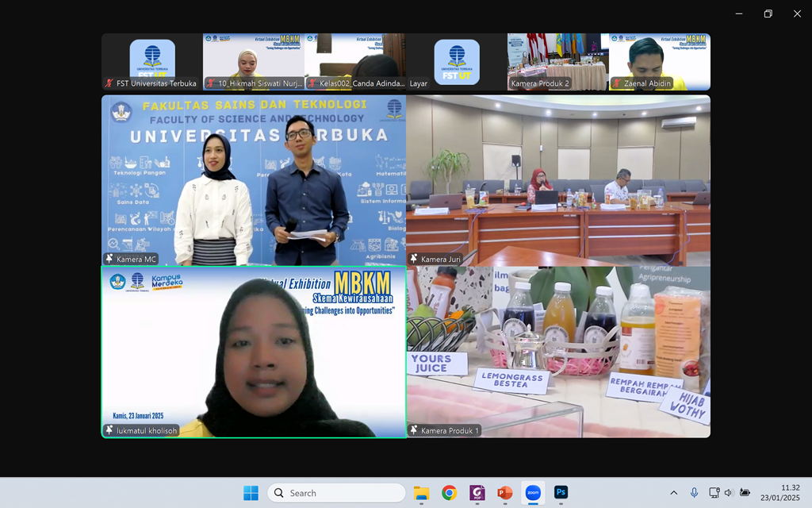Click the lukmatul kholisoh video tile
The height and width of the screenshot is (508, 812).
pos(254,352)
